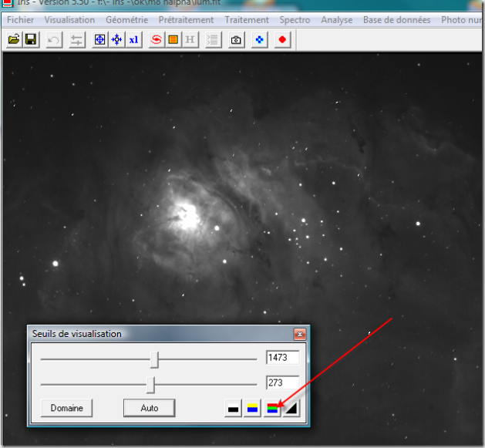The image size is (485, 448).
Task: Click the red dot toolbar icon
Action: [282, 39]
